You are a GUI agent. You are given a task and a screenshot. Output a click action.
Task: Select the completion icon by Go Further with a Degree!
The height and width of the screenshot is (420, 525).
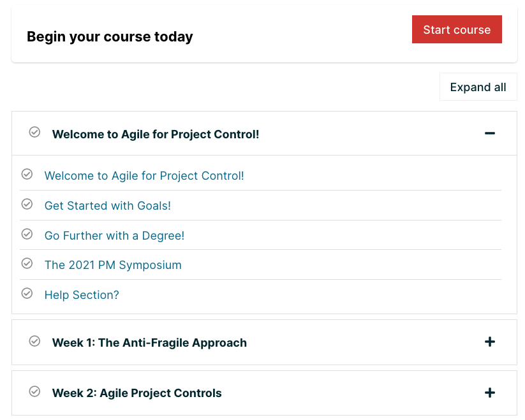coord(27,234)
